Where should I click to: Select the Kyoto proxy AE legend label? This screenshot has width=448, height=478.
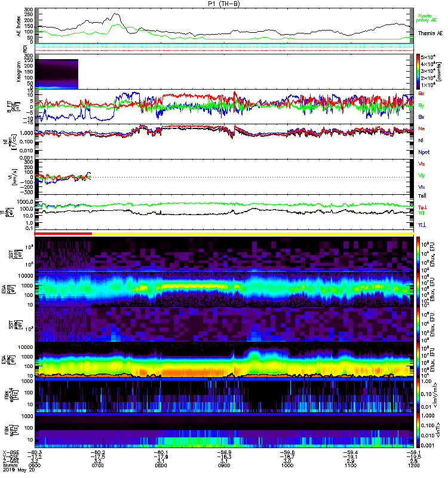pos(426,18)
